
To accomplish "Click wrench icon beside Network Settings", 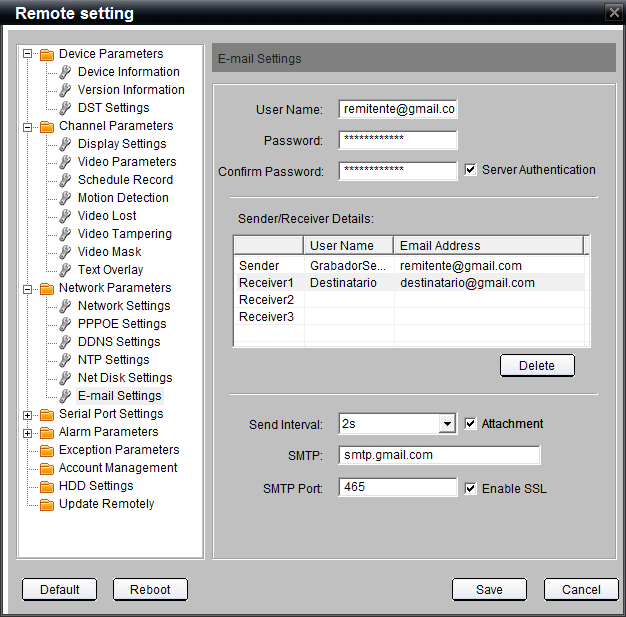I will (x=65, y=306).
